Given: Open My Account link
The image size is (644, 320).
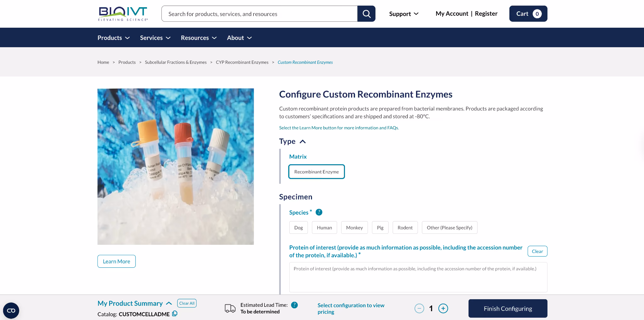Looking at the screenshot, I should (x=452, y=14).
